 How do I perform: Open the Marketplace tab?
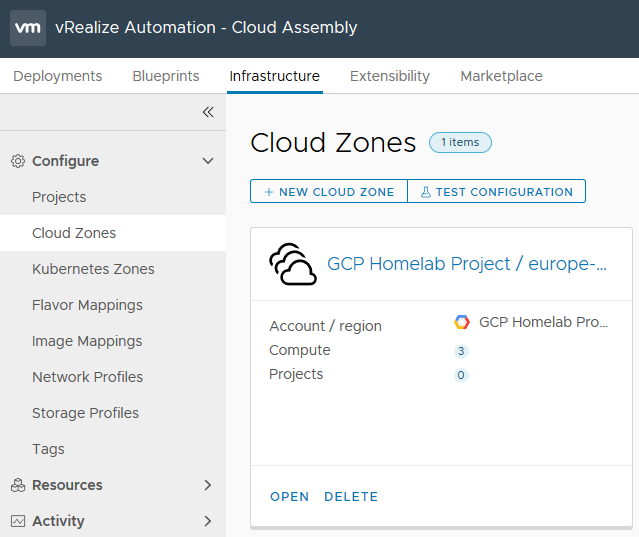pyautogui.click(x=501, y=76)
